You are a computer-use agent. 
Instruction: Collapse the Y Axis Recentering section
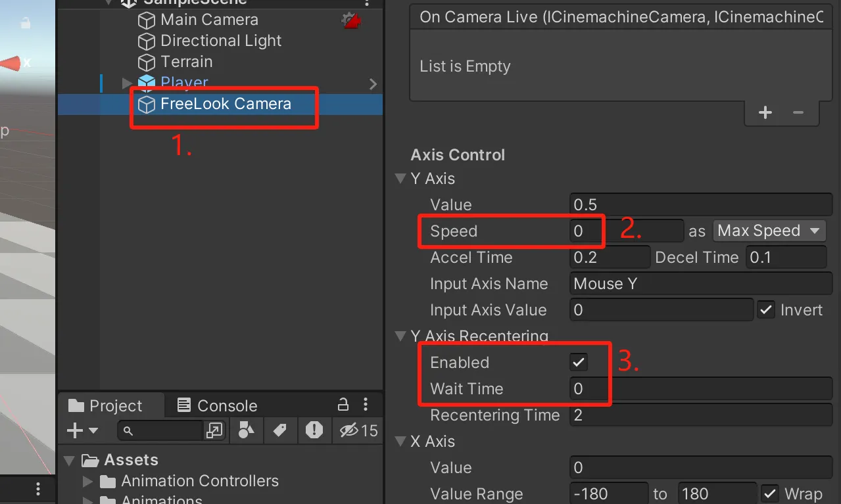click(x=400, y=336)
